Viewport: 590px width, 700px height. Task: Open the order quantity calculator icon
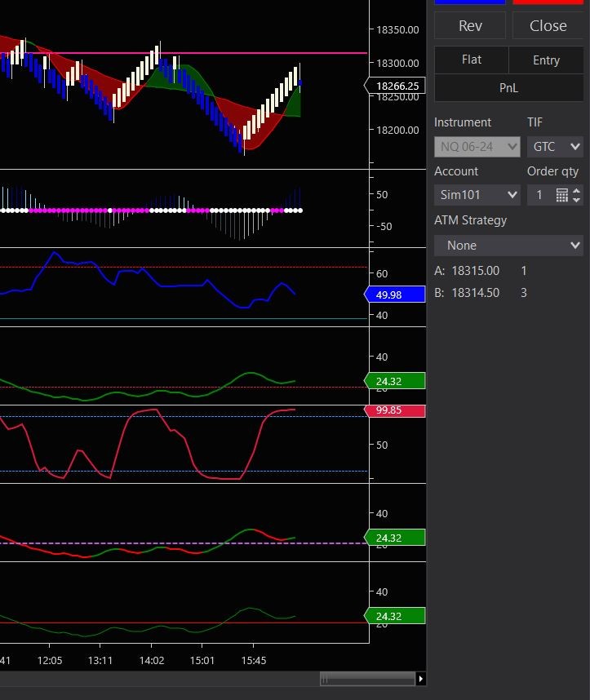tap(562, 195)
